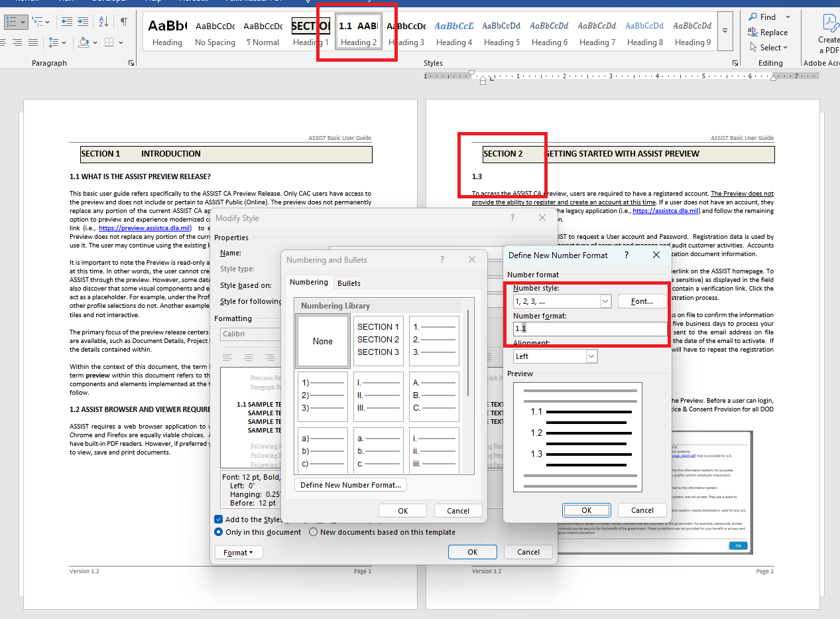This screenshot has height=619, width=840.
Task: Select the 'Only in this document' radio button
Action: coord(218,531)
